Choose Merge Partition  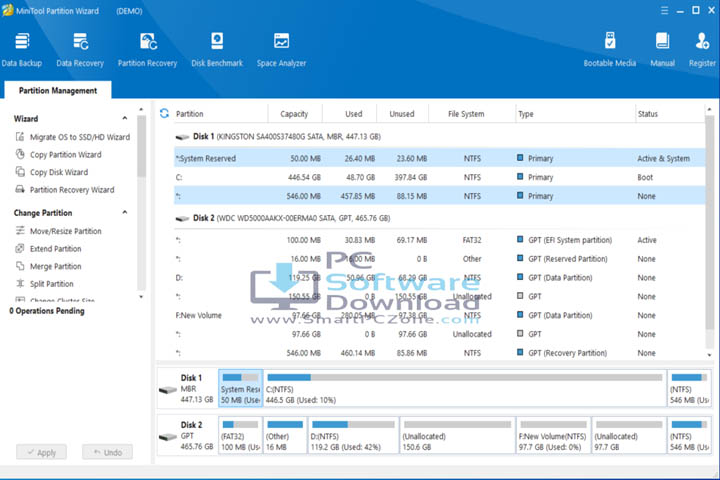point(48,266)
